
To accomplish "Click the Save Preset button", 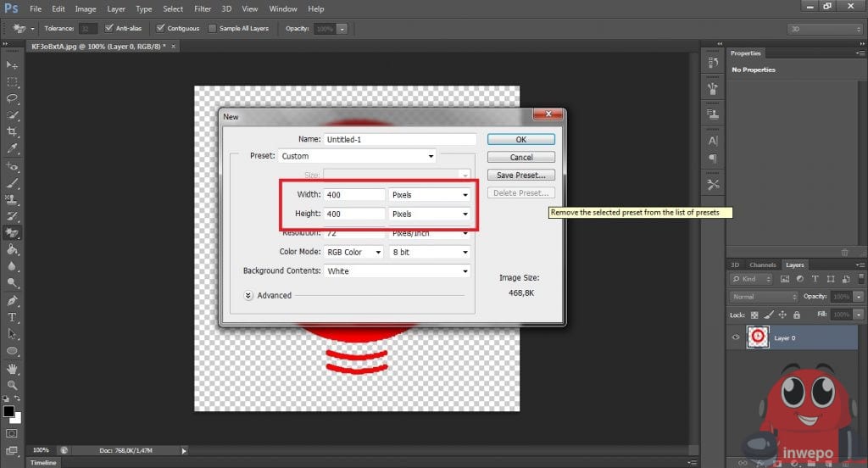I will [520, 175].
